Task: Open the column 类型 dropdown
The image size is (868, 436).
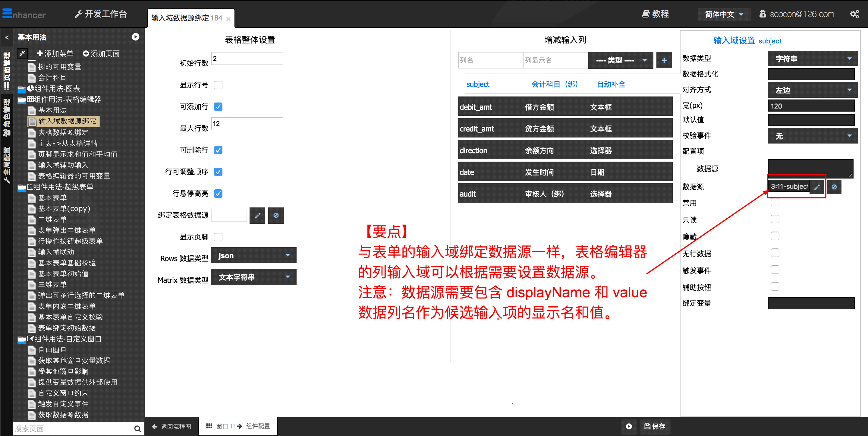Action: click(x=620, y=60)
